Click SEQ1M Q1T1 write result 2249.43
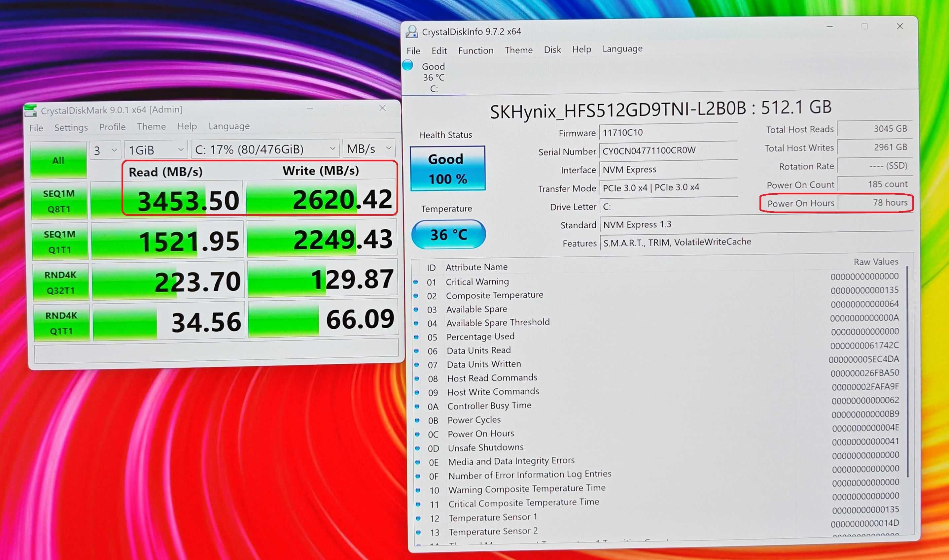 (322, 239)
